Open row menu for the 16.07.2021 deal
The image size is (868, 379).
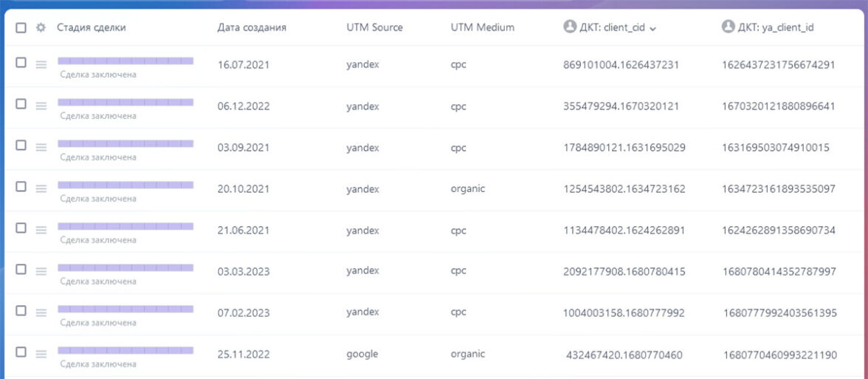click(41, 64)
